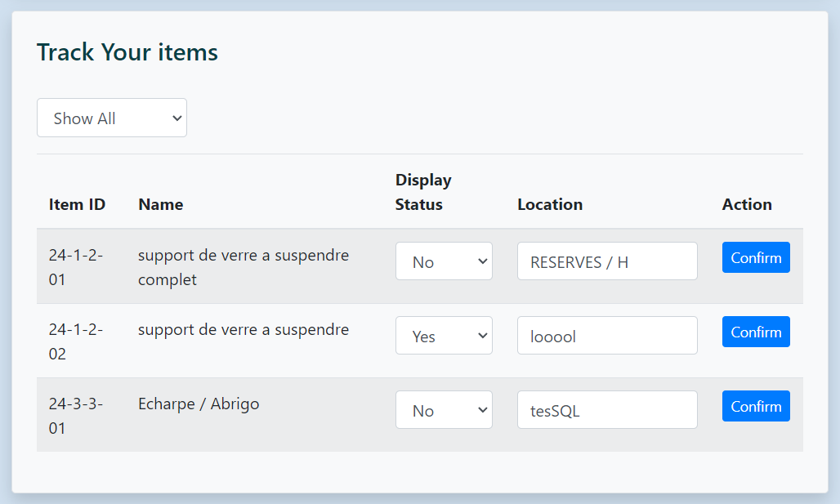Click the Name column header
The width and height of the screenshot is (840, 504).
(161, 204)
